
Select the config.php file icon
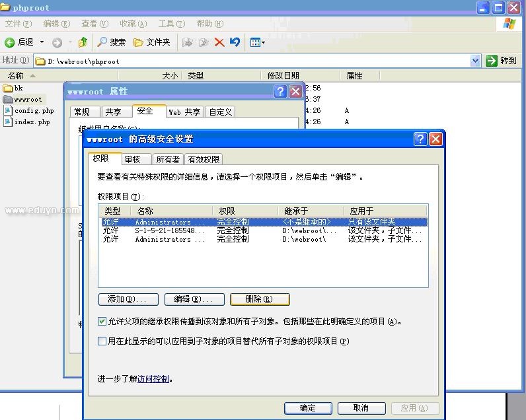tap(9, 111)
